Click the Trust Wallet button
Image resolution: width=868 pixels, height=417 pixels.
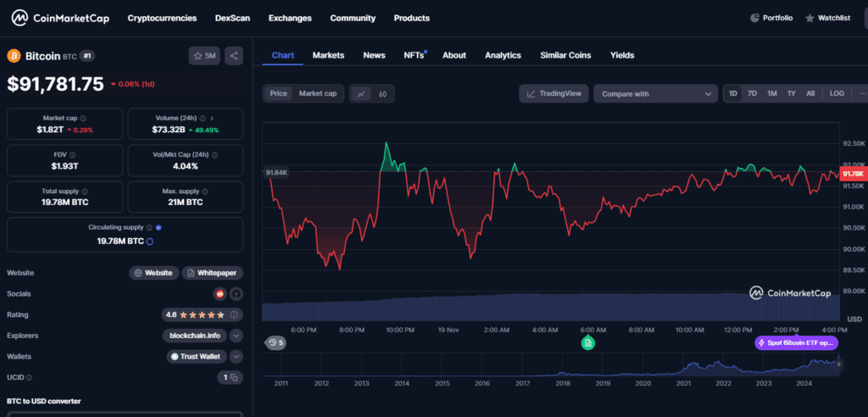(197, 357)
